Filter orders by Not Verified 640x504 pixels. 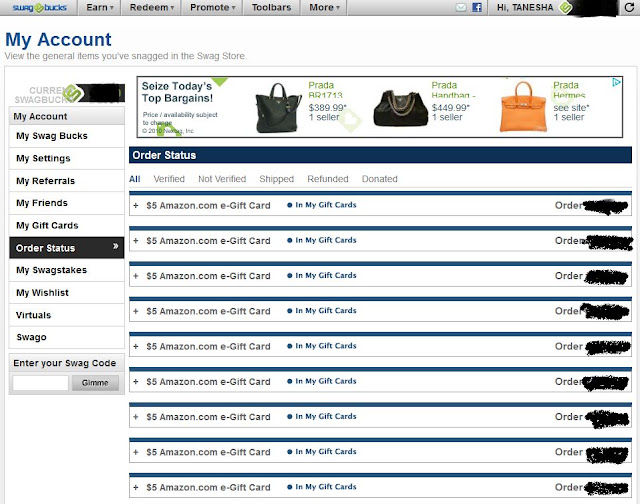pyautogui.click(x=222, y=179)
